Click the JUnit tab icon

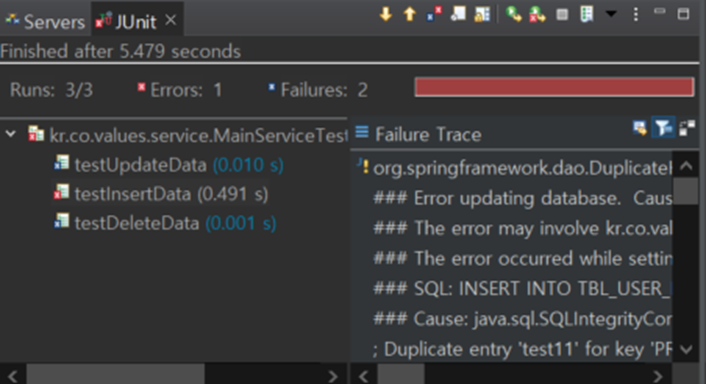coord(104,20)
